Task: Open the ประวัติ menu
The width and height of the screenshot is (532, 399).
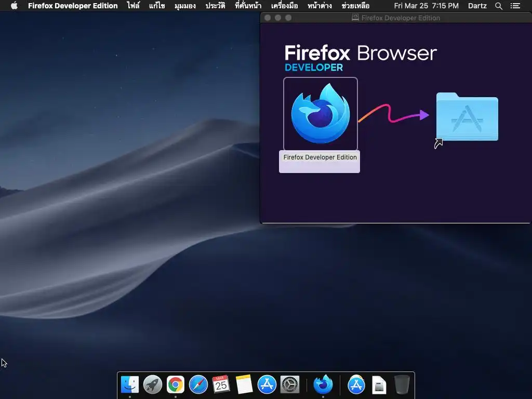Action: pos(215,6)
